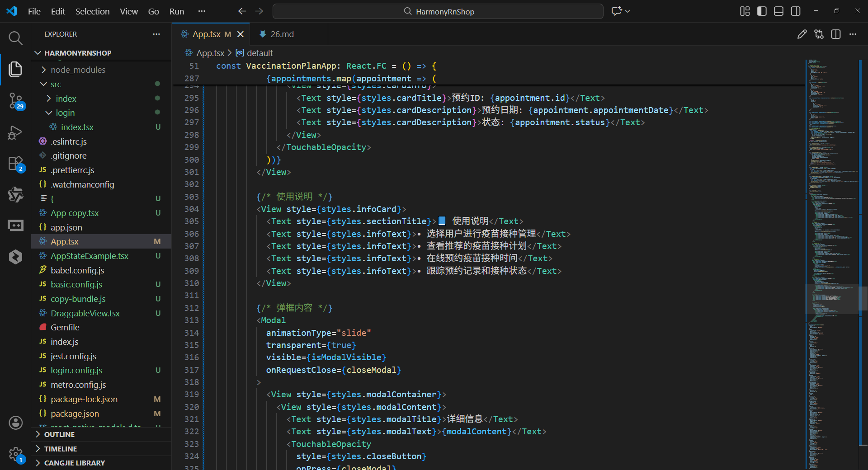Click the HarmonyRnShop command center search box

(438, 11)
